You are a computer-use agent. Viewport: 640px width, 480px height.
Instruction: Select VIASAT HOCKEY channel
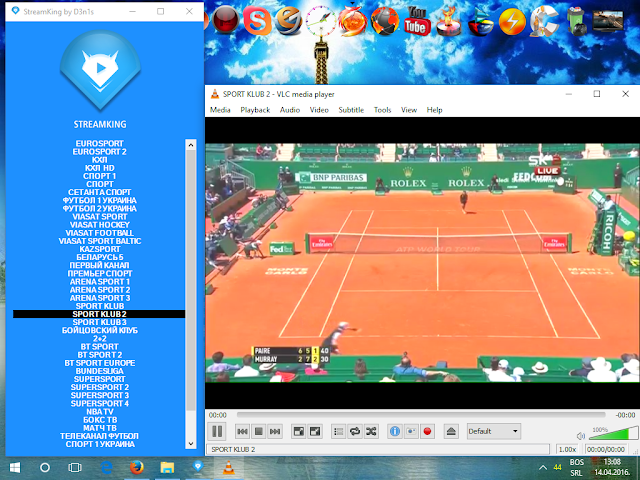click(99, 225)
